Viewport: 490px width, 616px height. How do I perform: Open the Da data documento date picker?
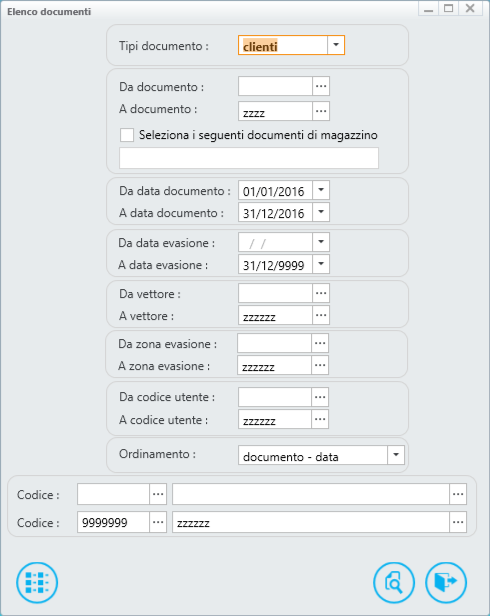321,190
